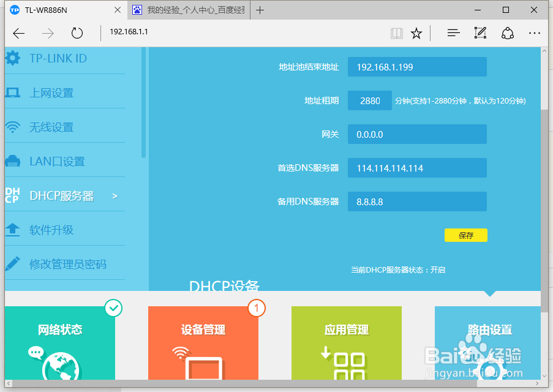Click the scroll-right arrow at bottom
Screen dimensions: 553x392
(537, 383)
